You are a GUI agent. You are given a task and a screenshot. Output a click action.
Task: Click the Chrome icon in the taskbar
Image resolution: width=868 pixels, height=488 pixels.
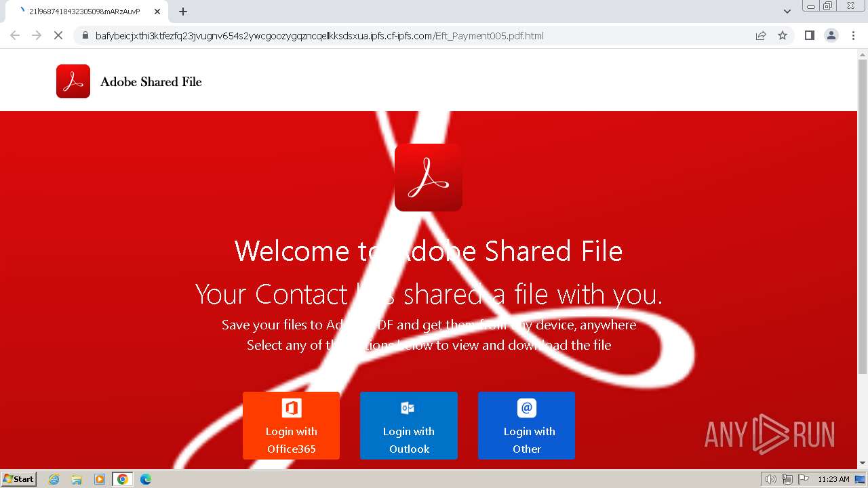point(123,479)
